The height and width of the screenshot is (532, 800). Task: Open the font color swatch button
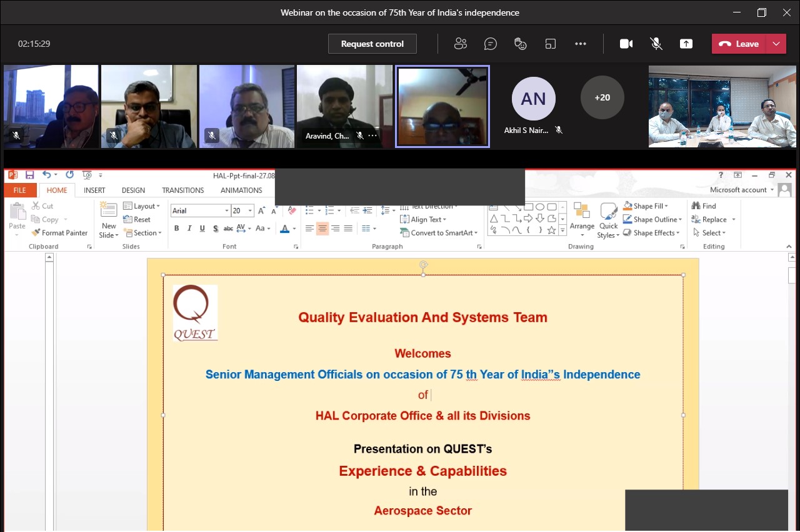pyautogui.click(x=285, y=229)
